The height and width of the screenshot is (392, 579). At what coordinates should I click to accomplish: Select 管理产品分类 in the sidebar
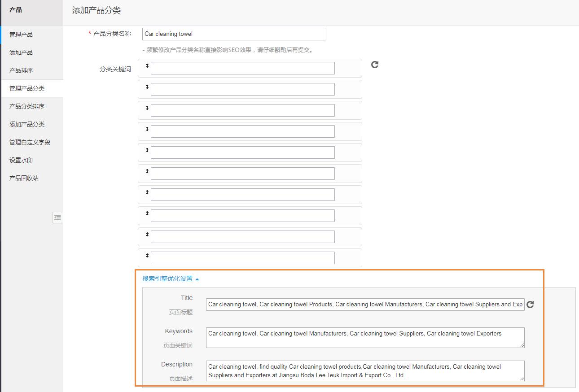[27, 88]
